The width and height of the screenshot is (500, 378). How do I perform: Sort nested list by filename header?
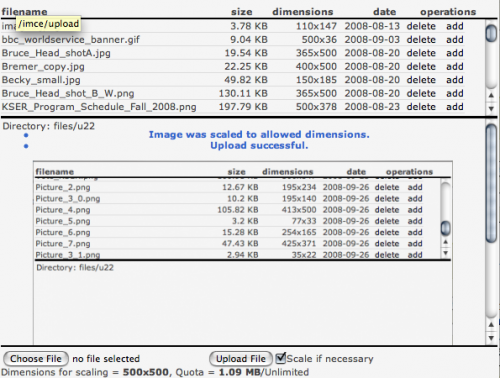click(55, 172)
